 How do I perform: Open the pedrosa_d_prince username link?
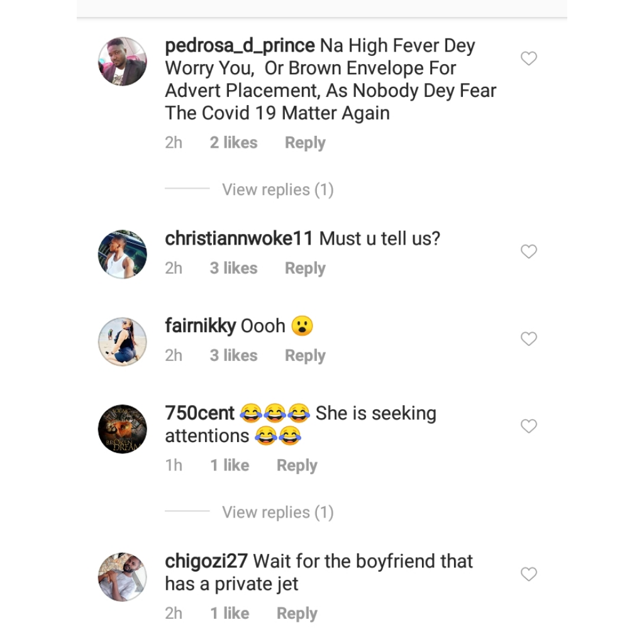point(240,46)
